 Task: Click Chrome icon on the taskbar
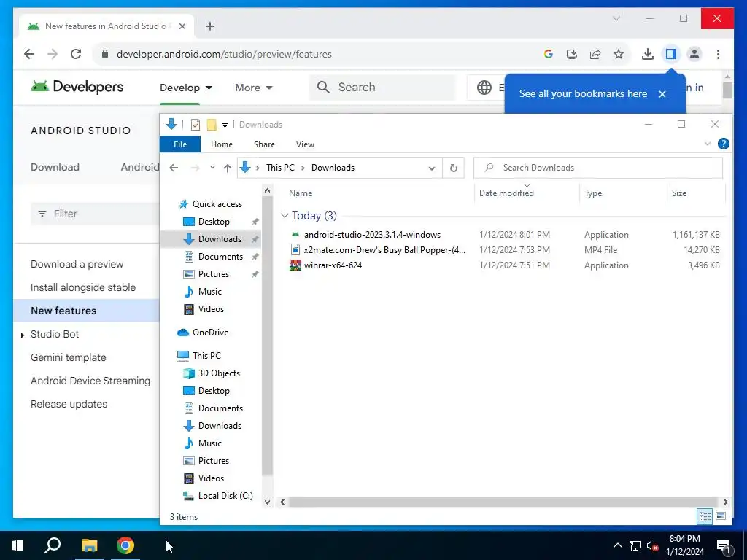click(125, 545)
